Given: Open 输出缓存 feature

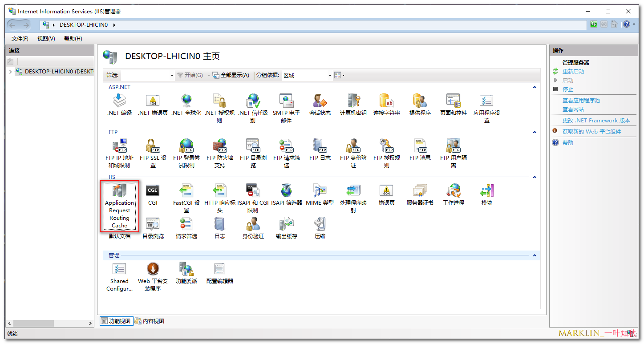Looking at the screenshot, I should coord(287,228).
